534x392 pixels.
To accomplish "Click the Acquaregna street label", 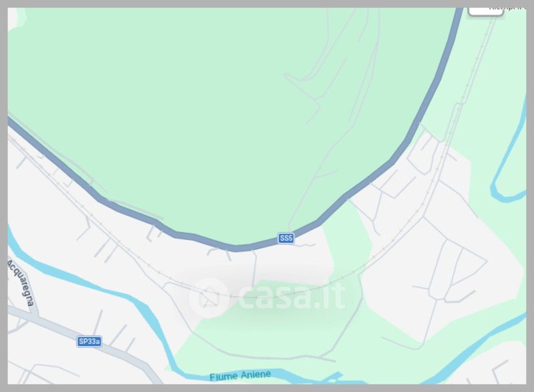I will [22, 283].
